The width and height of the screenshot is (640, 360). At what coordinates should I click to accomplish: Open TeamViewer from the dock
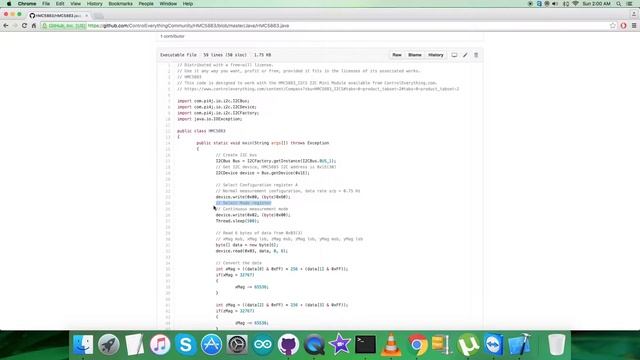(x=493, y=345)
